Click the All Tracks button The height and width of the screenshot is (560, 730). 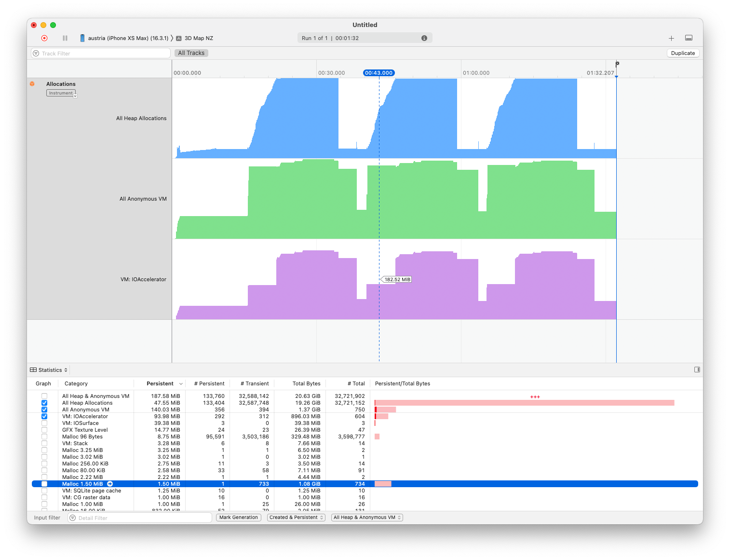(x=191, y=53)
